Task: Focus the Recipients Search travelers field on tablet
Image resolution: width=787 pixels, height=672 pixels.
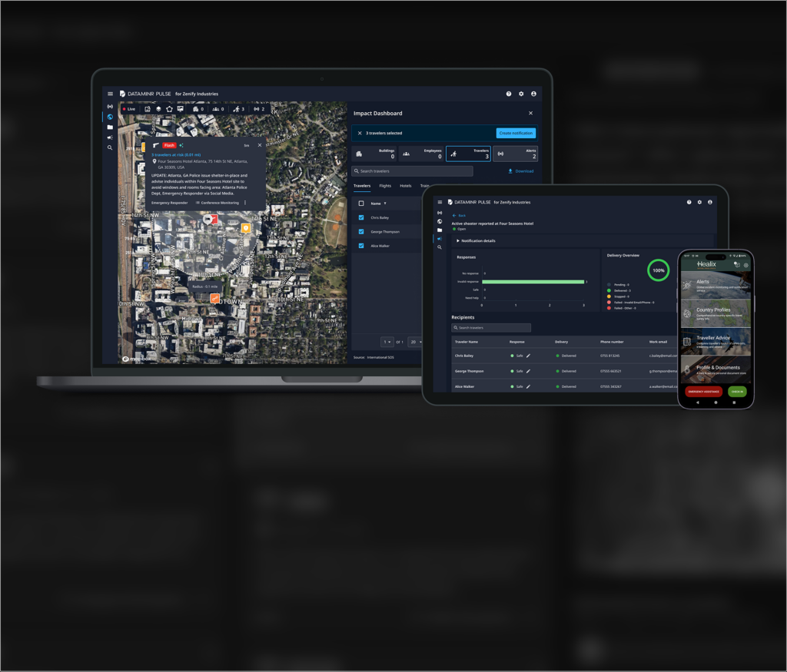Action: point(491,327)
